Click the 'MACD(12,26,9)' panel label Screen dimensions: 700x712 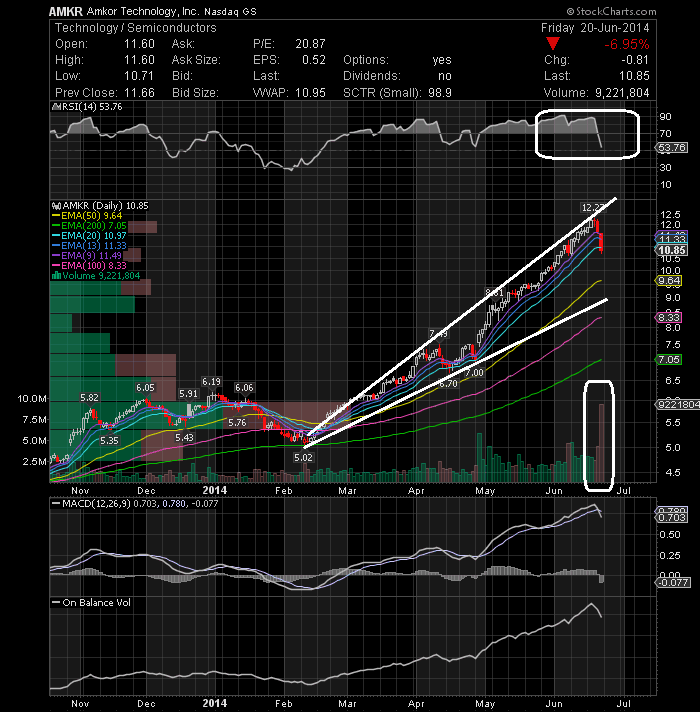point(95,504)
